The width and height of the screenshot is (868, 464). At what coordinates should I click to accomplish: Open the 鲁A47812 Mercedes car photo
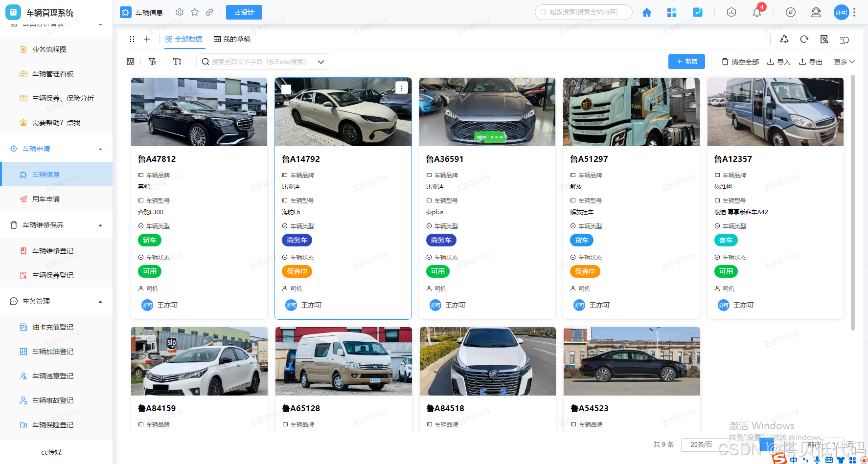tap(199, 112)
